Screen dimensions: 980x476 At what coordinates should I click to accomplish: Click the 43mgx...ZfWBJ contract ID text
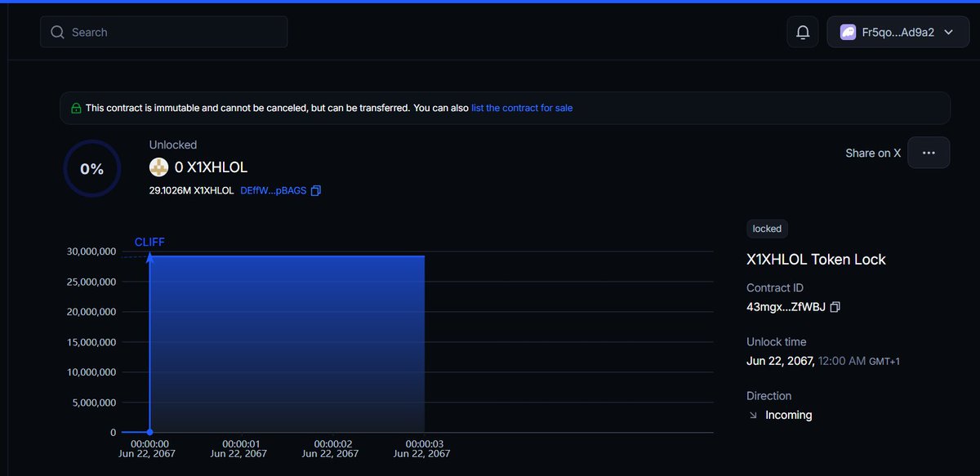pyautogui.click(x=786, y=307)
